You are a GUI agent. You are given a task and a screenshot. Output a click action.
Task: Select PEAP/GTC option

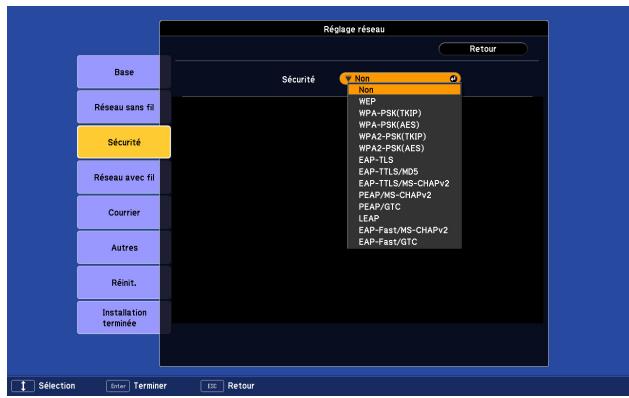tap(404, 207)
